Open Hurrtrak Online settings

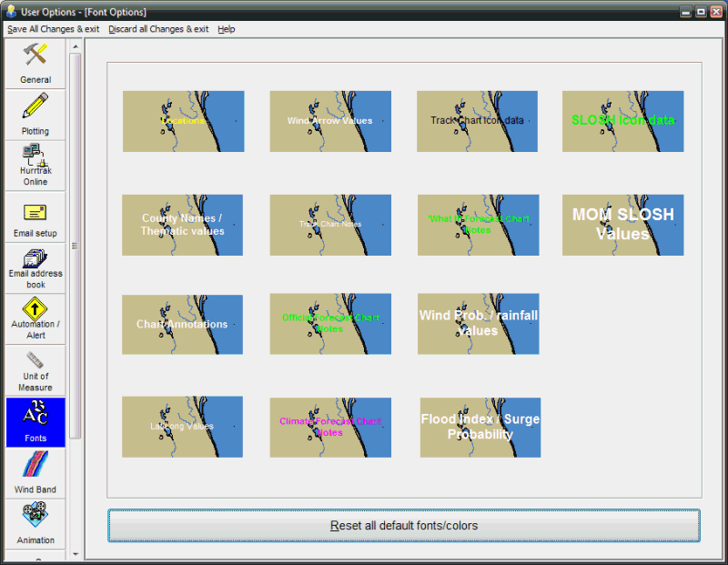click(35, 156)
